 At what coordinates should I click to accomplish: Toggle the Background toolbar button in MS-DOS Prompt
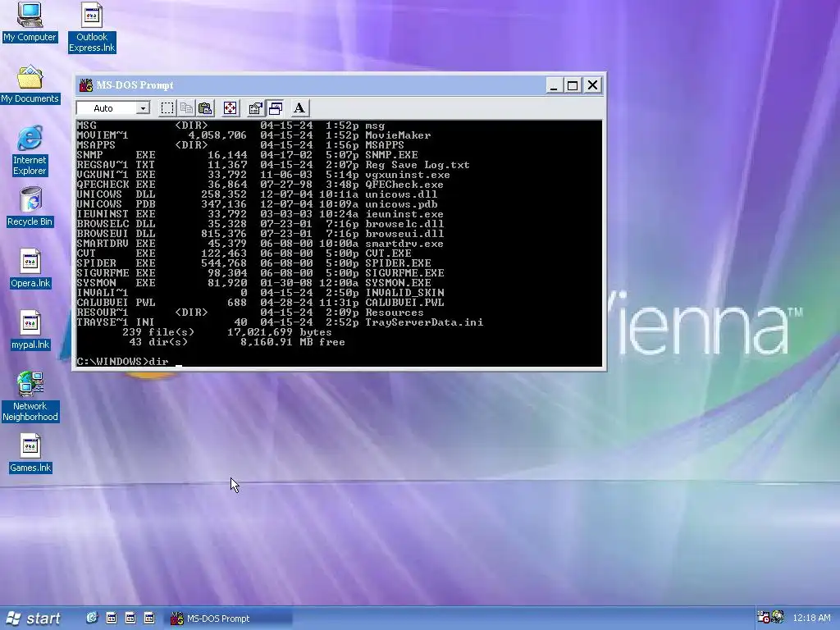point(276,108)
